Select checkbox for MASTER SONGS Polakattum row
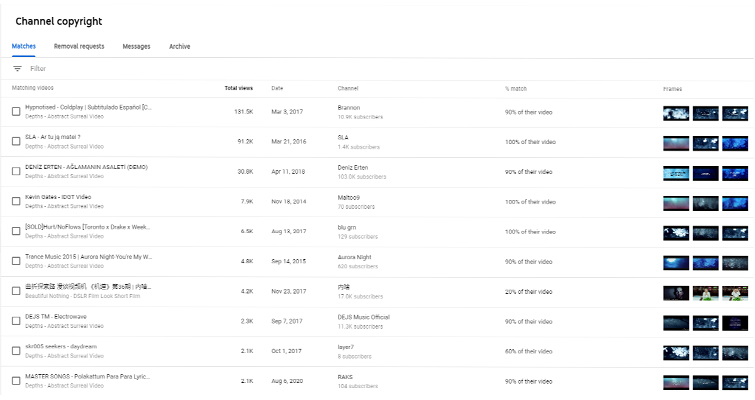Image resolution: width=755 pixels, height=400 pixels. [x=16, y=381]
